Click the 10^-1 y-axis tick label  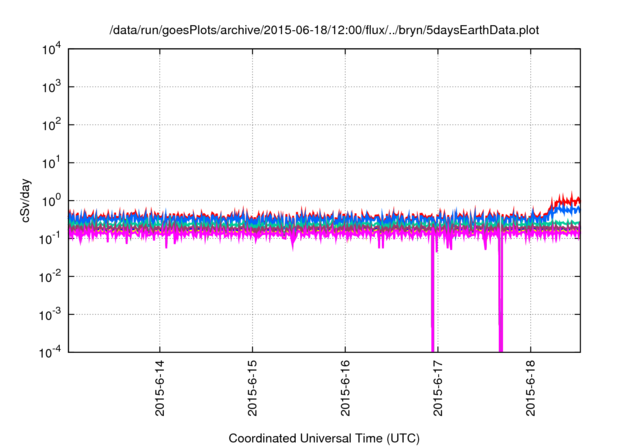51,239
